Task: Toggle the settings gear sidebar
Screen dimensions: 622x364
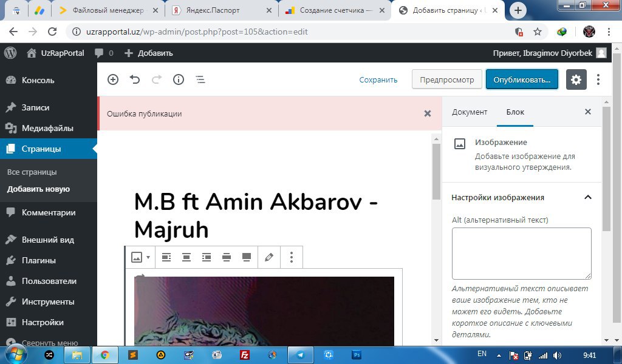Action: [576, 79]
